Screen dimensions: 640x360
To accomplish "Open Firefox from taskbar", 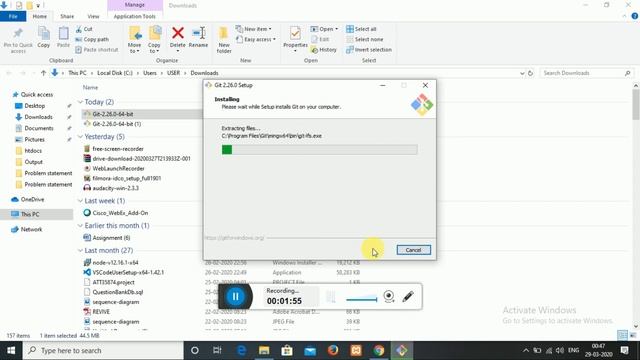I will (333, 351).
